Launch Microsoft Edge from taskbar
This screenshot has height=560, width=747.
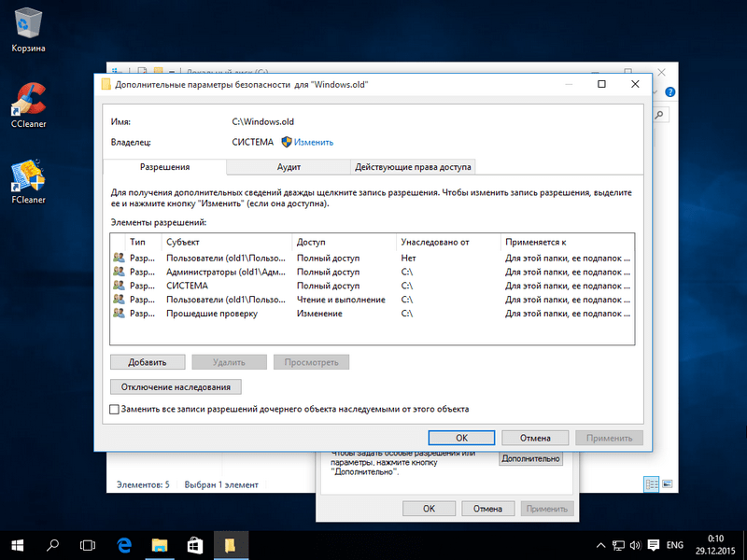click(x=123, y=543)
